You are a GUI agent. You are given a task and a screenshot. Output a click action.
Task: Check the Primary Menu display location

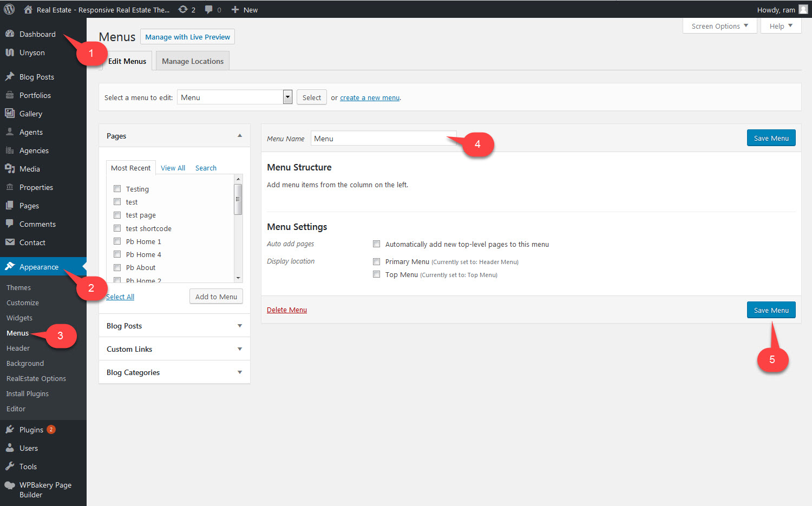click(376, 261)
